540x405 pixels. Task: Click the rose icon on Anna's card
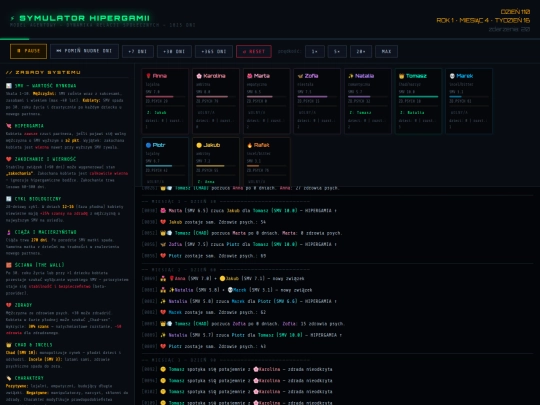[x=148, y=76]
